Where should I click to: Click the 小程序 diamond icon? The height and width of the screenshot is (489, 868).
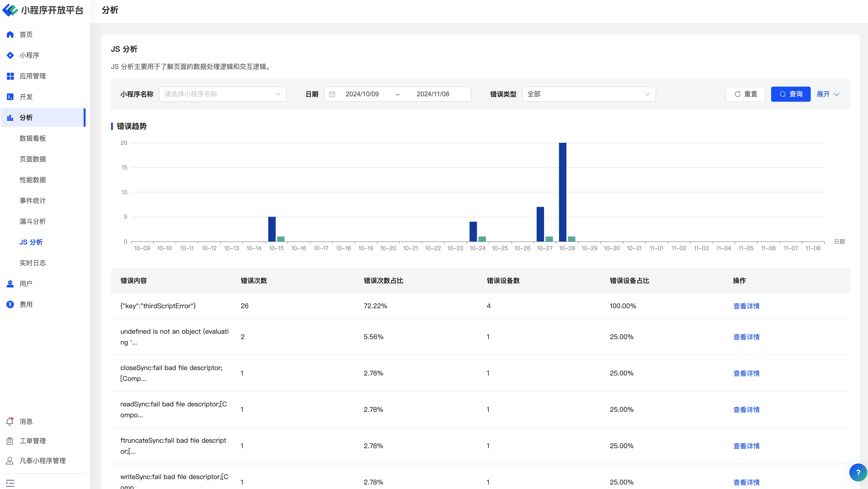10,55
